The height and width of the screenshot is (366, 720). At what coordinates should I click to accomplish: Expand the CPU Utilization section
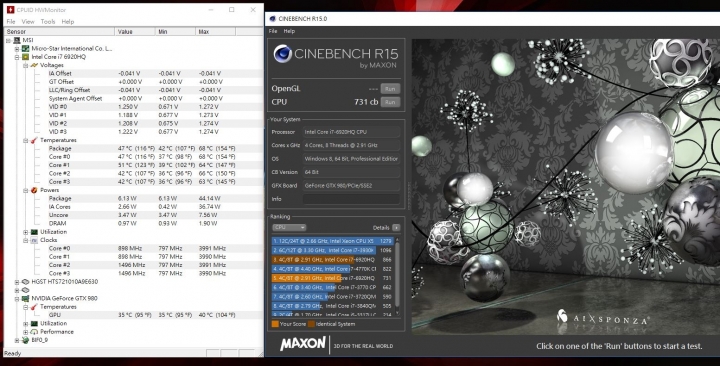(26, 232)
